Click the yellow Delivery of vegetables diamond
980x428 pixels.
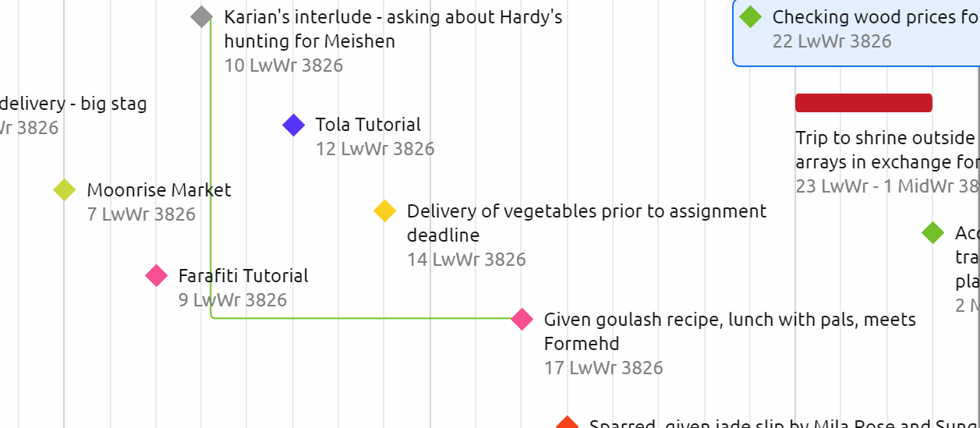pos(385,210)
